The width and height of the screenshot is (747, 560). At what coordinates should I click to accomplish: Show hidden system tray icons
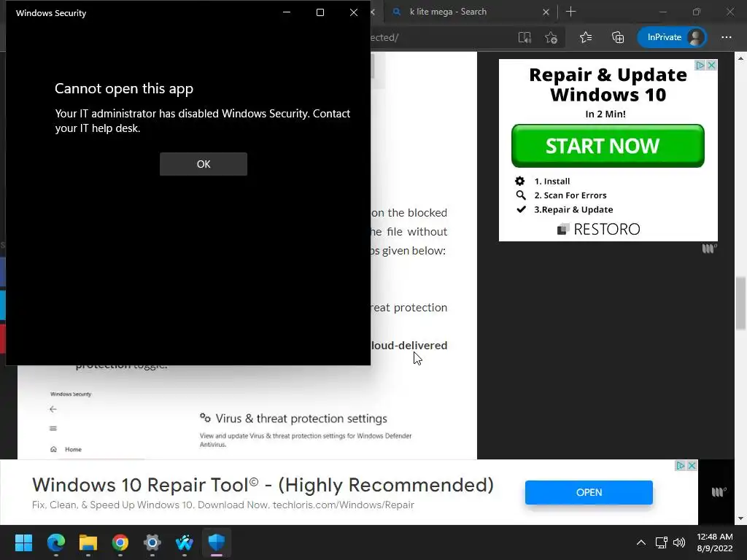(641, 542)
